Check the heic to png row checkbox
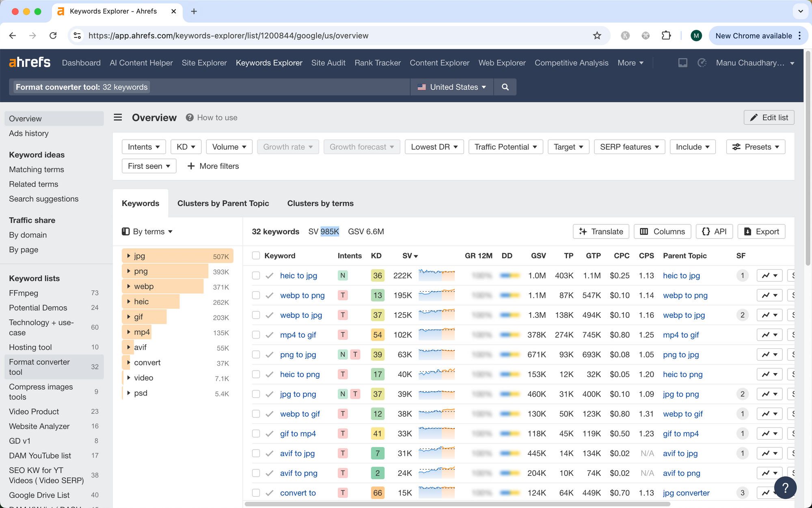Viewport: 812px width, 508px height. click(x=256, y=374)
